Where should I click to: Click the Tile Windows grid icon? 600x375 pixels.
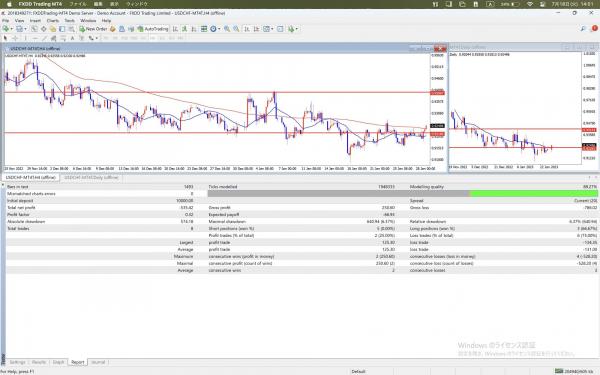pyautogui.click(x=204, y=29)
